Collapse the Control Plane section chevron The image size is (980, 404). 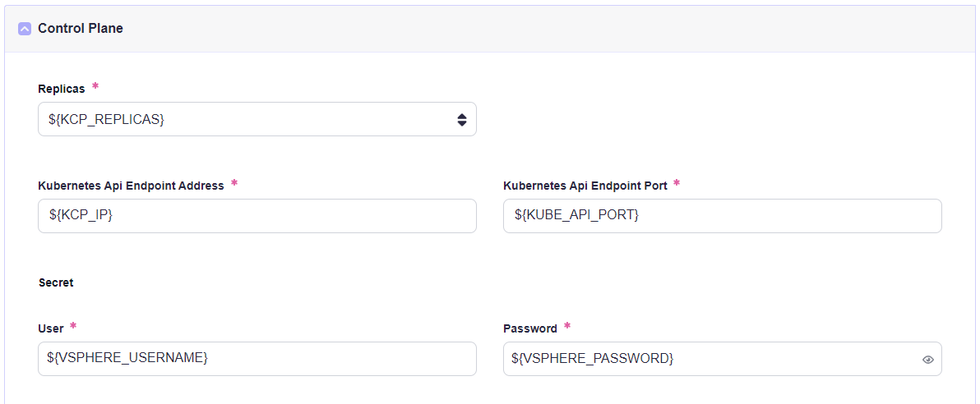click(x=25, y=29)
